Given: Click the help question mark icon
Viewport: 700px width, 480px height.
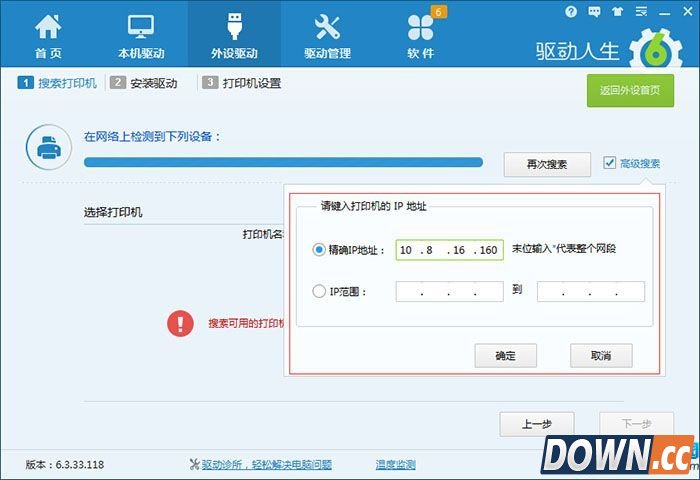Looking at the screenshot, I should [571, 12].
